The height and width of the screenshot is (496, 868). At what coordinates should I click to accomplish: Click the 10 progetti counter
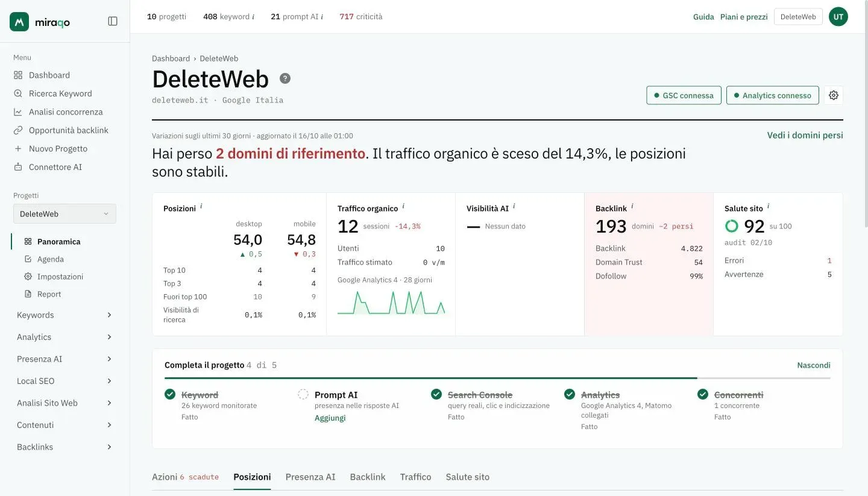pos(166,17)
